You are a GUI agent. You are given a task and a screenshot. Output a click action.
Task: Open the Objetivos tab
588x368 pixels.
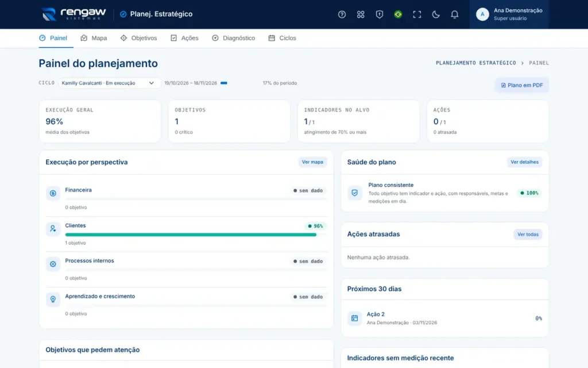(139, 38)
